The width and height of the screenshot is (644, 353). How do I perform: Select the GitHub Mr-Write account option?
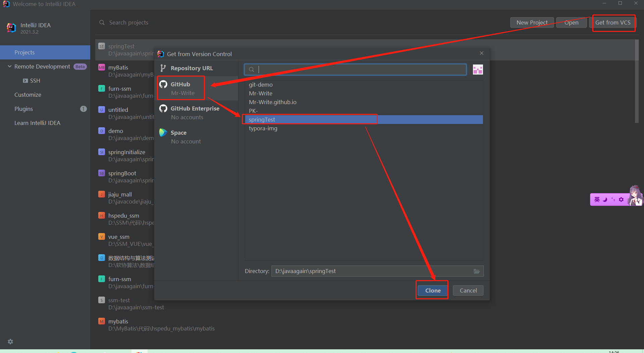[196, 88]
